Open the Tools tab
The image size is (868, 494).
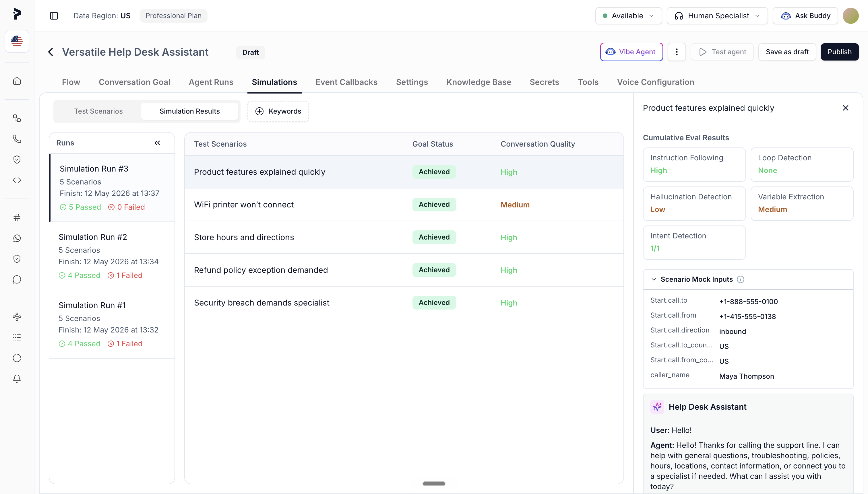click(x=588, y=82)
